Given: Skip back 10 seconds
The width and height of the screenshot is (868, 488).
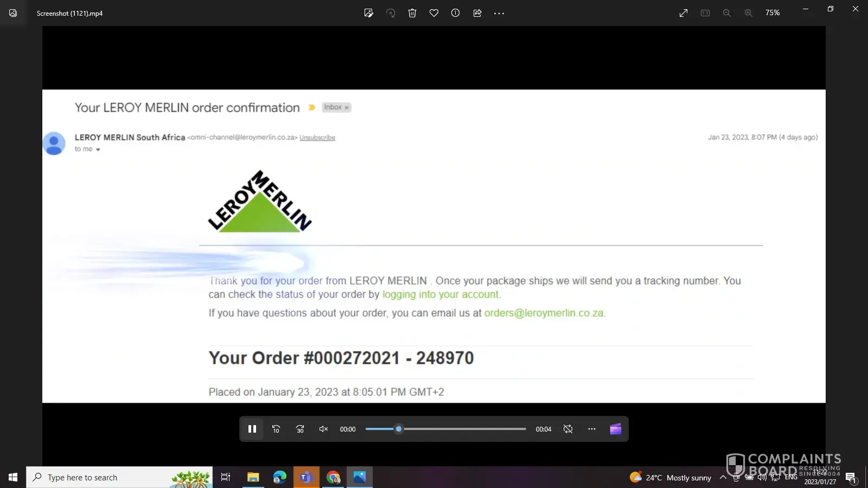Looking at the screenshot, I should 276,429.
